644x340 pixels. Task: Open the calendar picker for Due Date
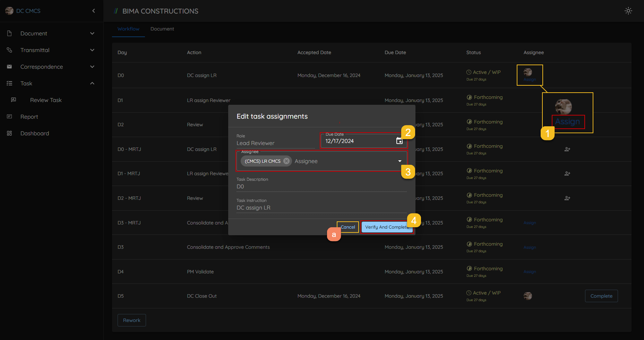[x=399, y=141]
